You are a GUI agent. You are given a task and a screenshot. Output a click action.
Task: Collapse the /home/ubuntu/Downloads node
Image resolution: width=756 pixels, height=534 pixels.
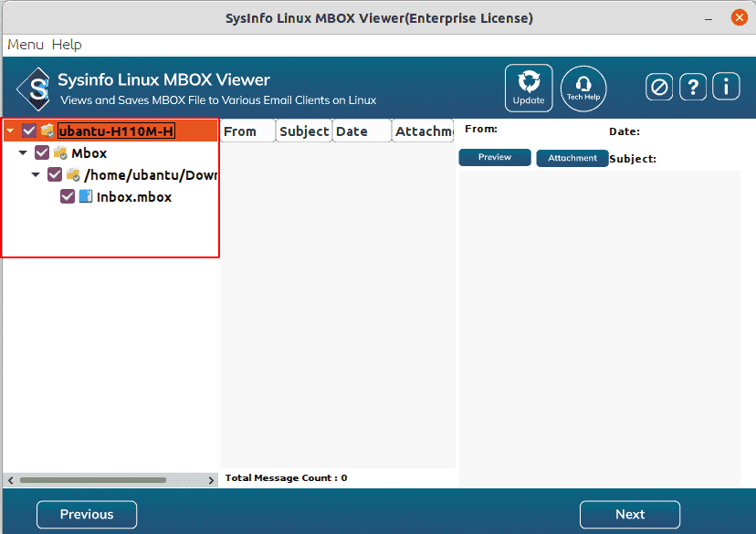(x=35, y=174)
